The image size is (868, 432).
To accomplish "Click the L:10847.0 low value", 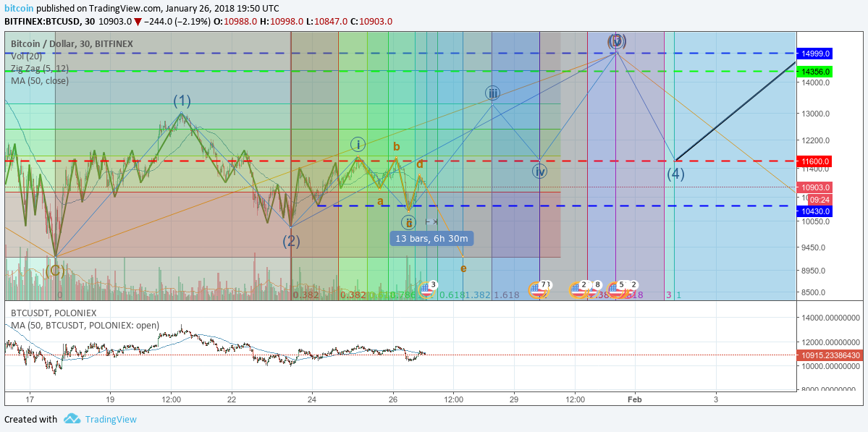I will coord(327,22).
